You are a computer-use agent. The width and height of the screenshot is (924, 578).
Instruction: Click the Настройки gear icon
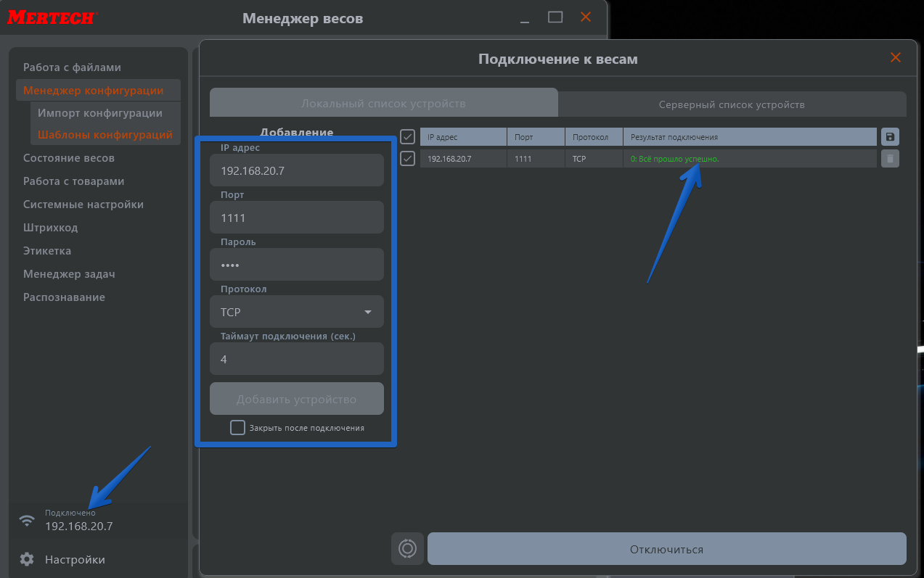click(x=27, y=559)
